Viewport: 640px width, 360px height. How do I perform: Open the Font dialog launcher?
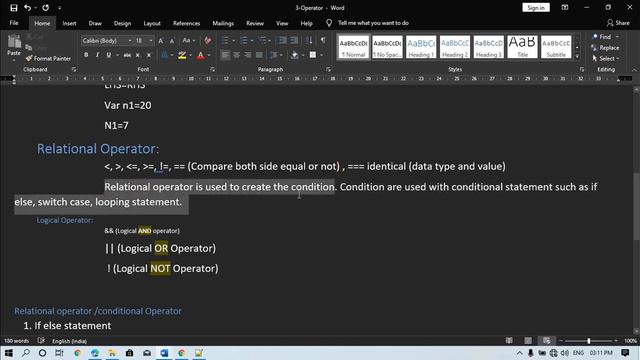pos(212,70)
